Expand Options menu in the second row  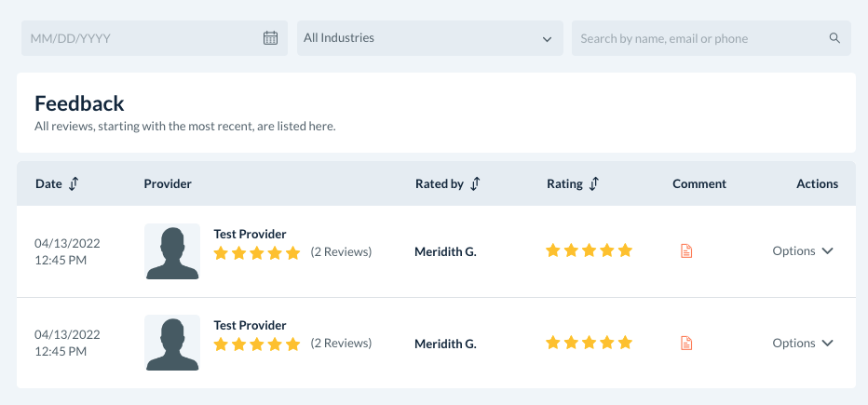802,343
